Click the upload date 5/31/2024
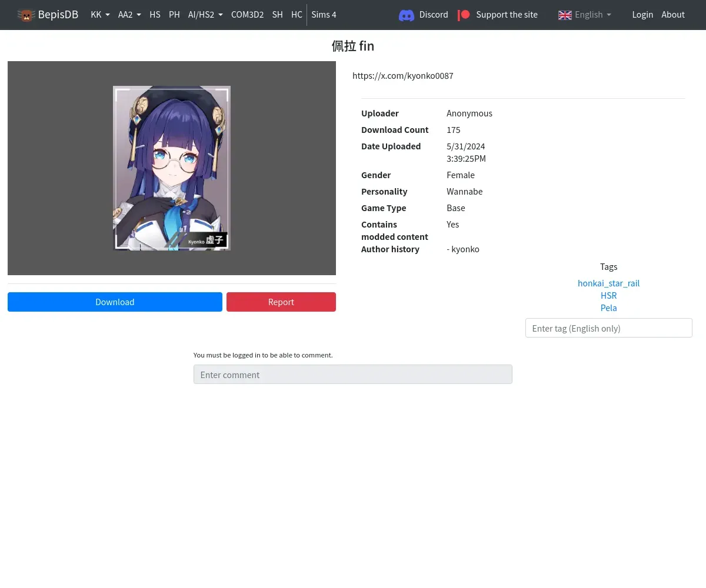706x588 pixels. click(x=466, y=146)
